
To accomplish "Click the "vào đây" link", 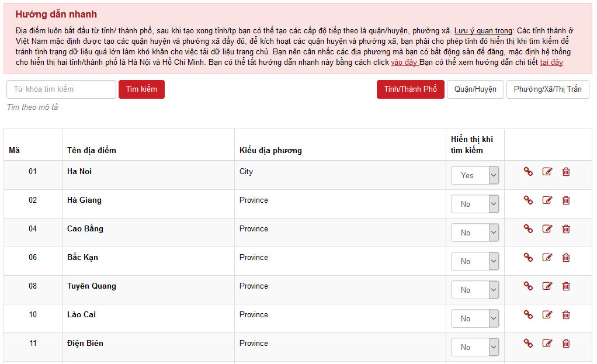I will click(x=404, y=62).
